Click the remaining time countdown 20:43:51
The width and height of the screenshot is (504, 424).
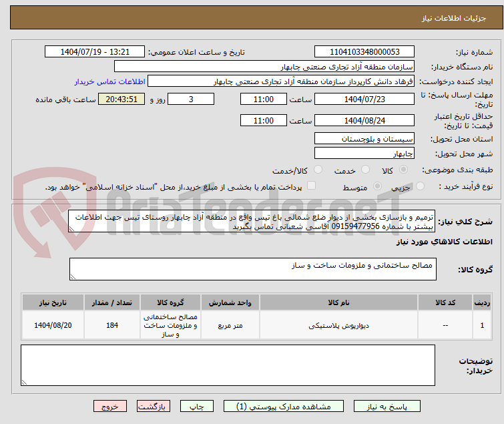121,99
